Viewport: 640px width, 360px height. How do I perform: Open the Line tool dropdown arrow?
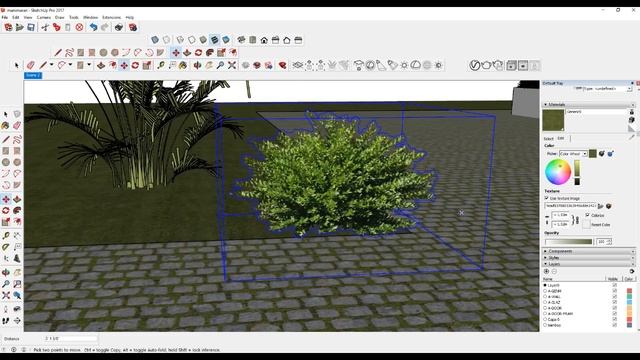click(x=51, y=65)
